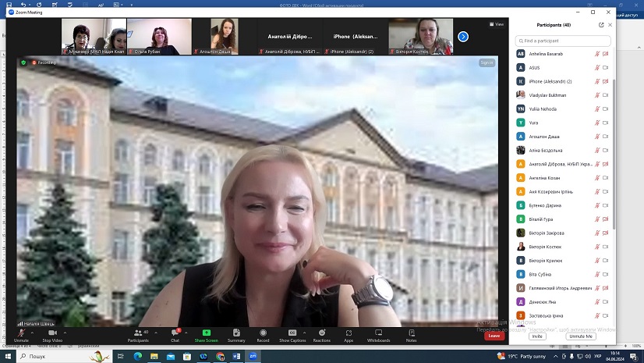This screenshot has height=363, width=644.
Task: Switch to Word from the taskbar
Action: coord(236,356)
